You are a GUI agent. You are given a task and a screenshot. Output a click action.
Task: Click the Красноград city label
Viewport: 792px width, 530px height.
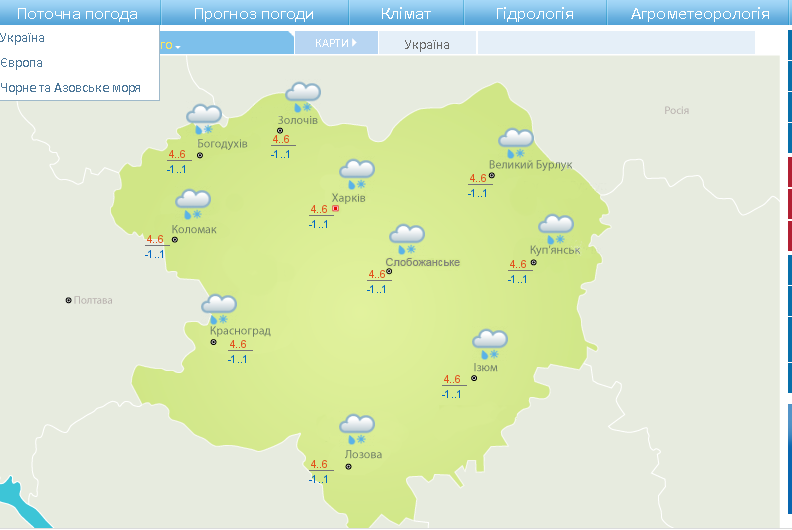[x=240, y=331]
